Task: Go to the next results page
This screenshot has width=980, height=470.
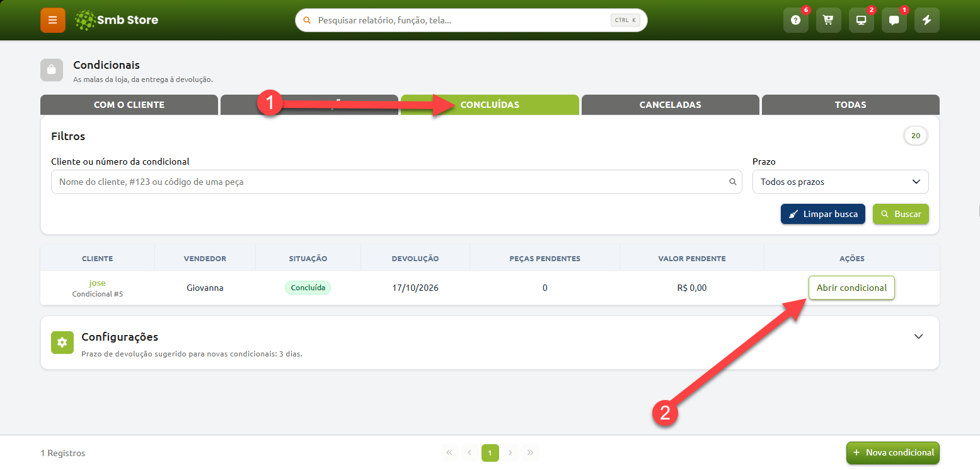Action: (x=510, y=453)
